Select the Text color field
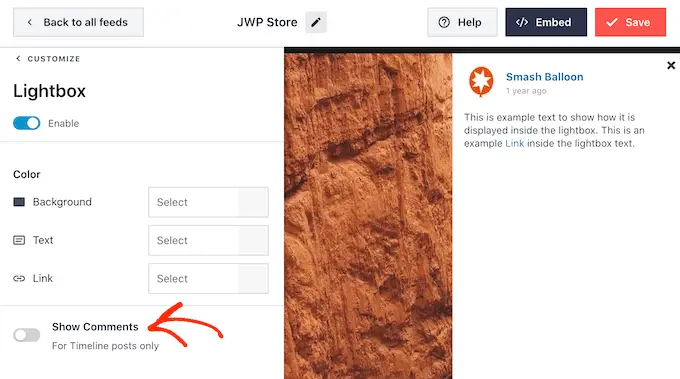 click(208, 240)
